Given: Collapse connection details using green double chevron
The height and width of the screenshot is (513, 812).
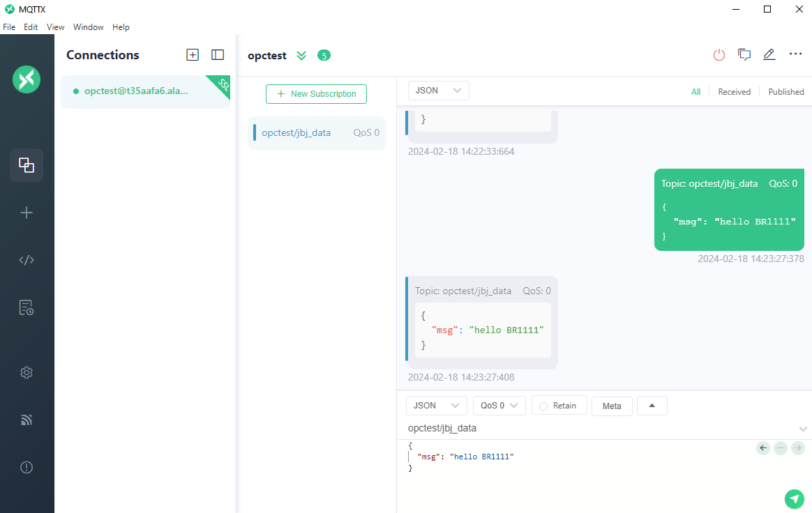Looking at the screenshot, I should (301, 56).
